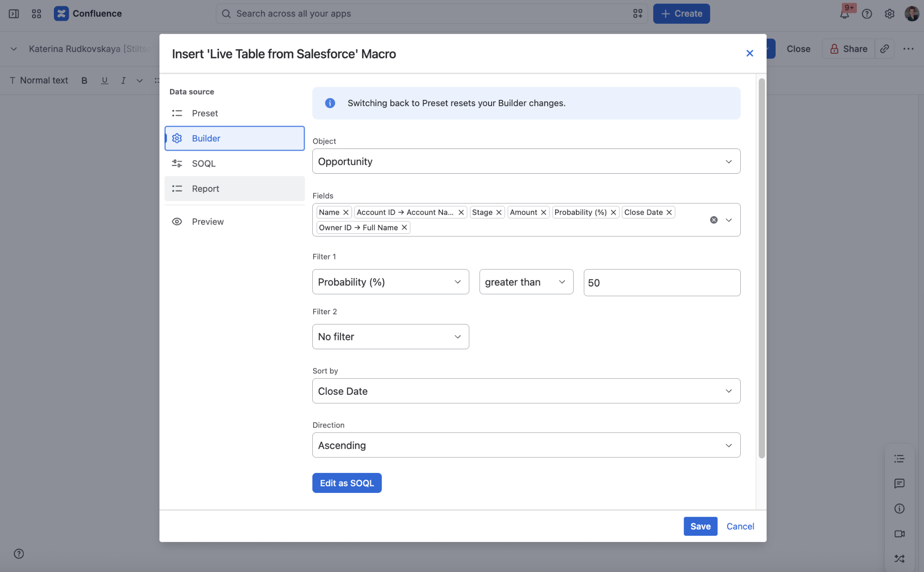This screenshot has height=572, width=924.
Task: Remove the Close Date field tag
Action: [669, 213]
